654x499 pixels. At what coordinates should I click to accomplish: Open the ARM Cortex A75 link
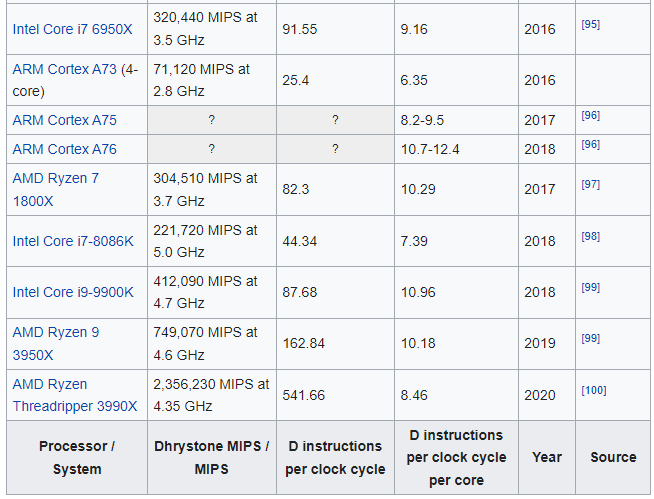[65, 120]
